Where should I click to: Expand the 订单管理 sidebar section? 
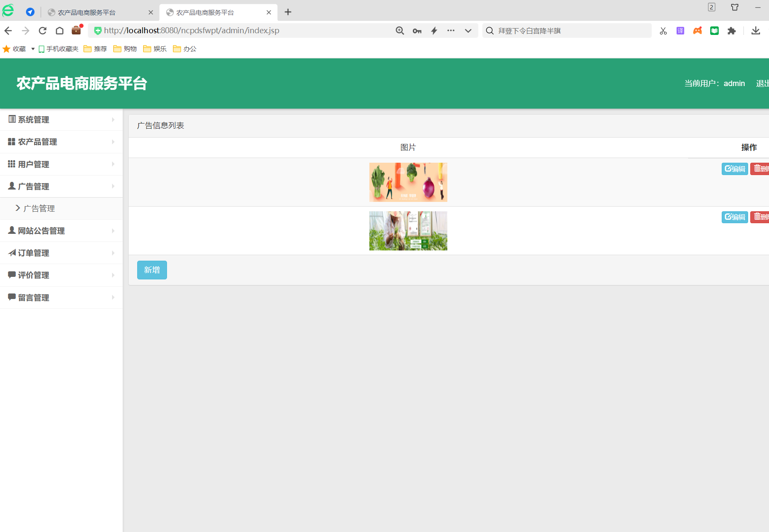[61, 253]
